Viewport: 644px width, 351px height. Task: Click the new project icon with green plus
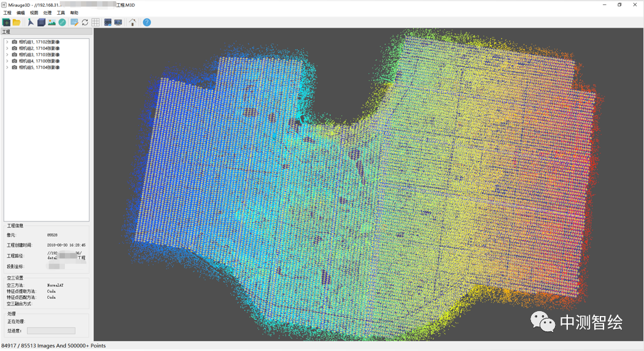[6, 22]
